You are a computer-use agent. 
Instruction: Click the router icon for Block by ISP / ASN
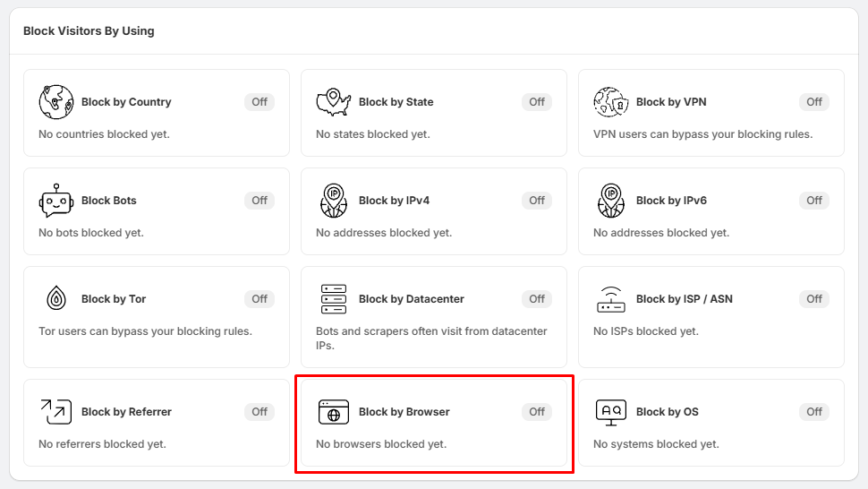(610, 299)
